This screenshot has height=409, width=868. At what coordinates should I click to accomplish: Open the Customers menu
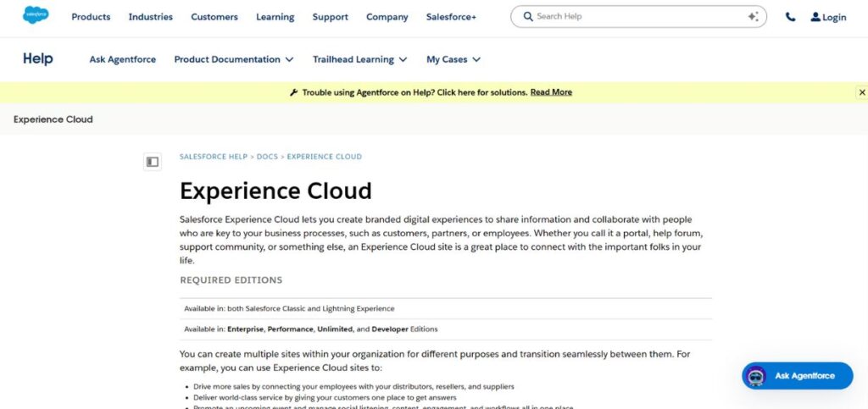click(x=214, y=17)
